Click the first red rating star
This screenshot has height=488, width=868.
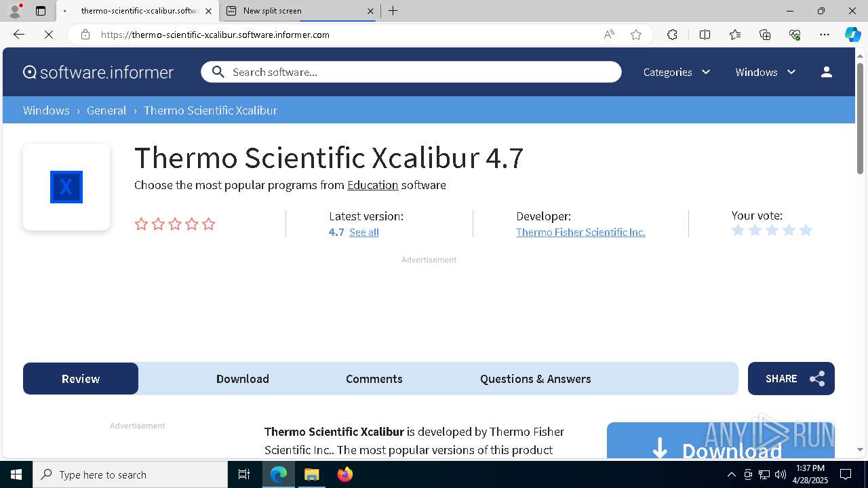pyautogui.click(x=141, y=224)
